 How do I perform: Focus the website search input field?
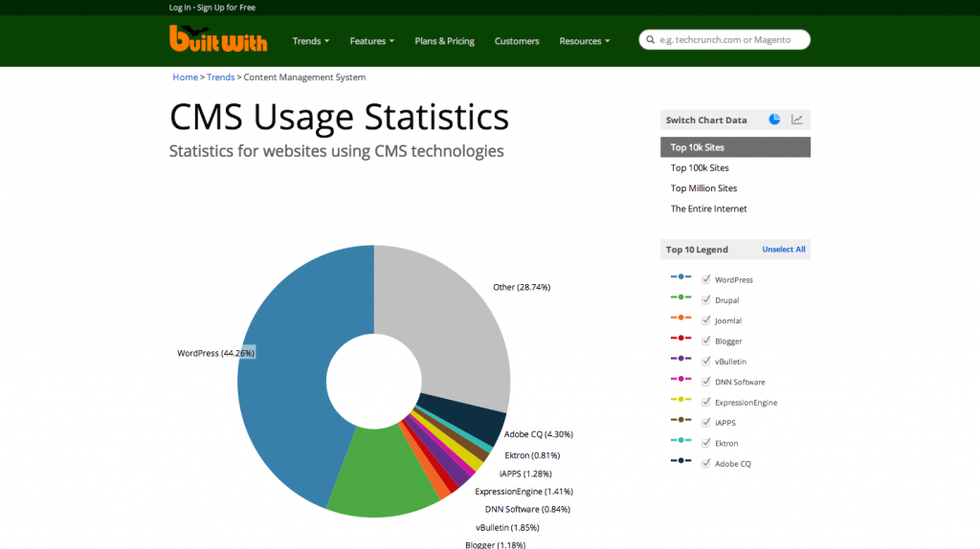click(x=725, y=39)
